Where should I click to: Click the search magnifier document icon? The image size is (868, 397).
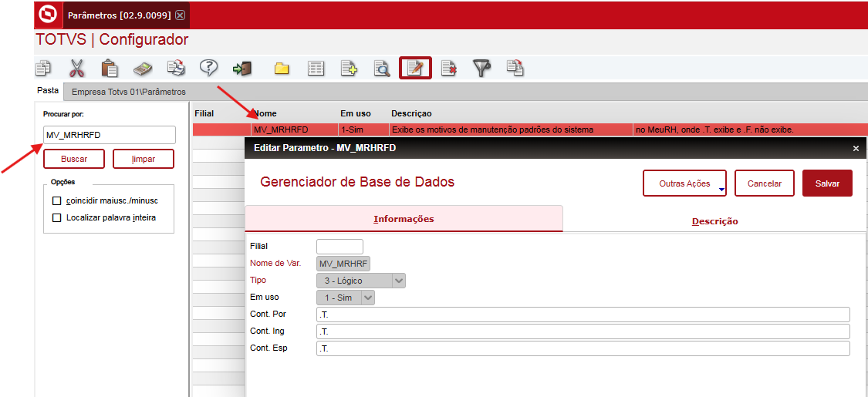point(382,69)
